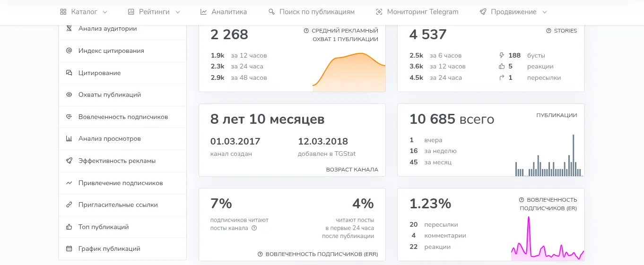The height and width of the screenshot is (265, 644).
Task: Click the bar chart icon beside Анализ просмотров
Action: point(69,139)
